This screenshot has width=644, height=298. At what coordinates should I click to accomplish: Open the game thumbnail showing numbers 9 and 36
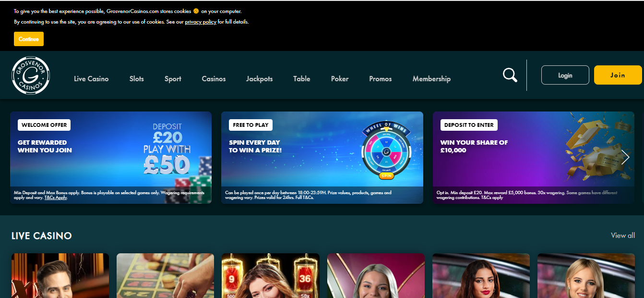pyautogui.click(x=270, y=276)
